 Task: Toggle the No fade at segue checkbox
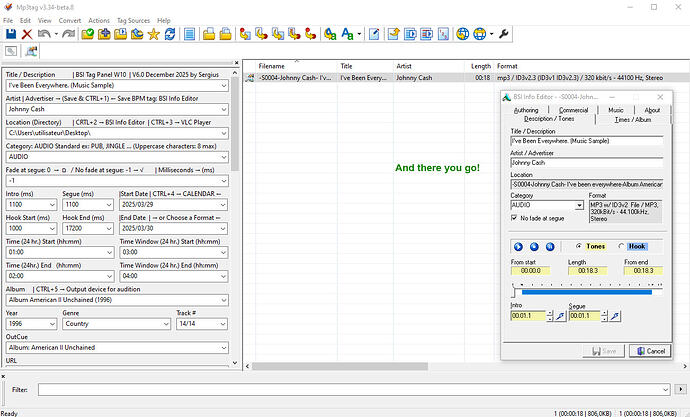pyautogui.click(x=514, y=218)
